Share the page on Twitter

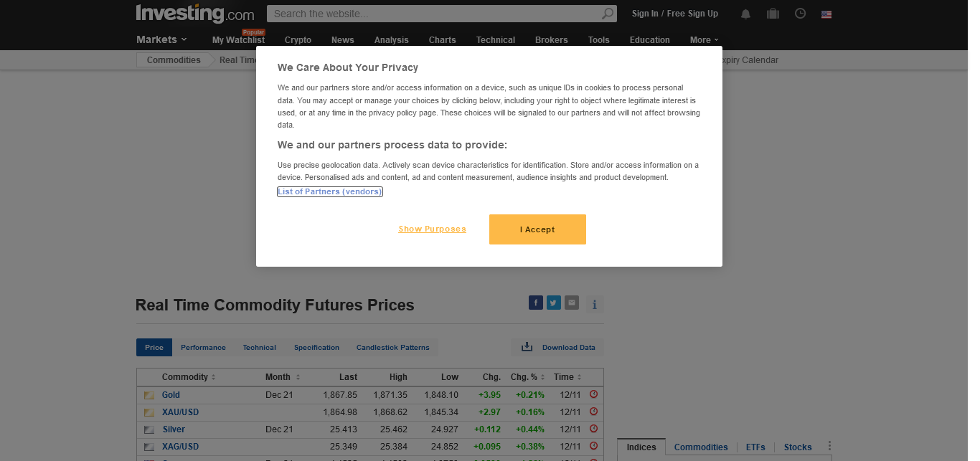[x=553, y=303]
